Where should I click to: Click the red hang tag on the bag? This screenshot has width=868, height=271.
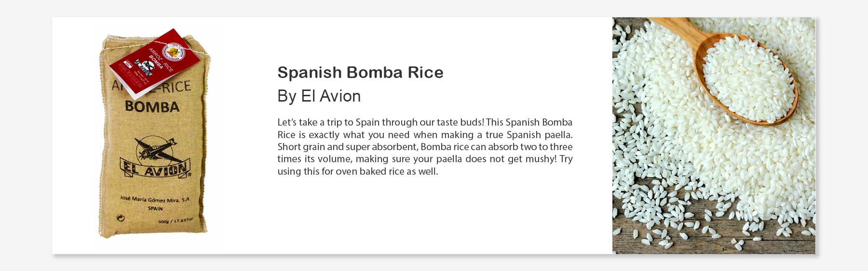(x=154, y=63)
